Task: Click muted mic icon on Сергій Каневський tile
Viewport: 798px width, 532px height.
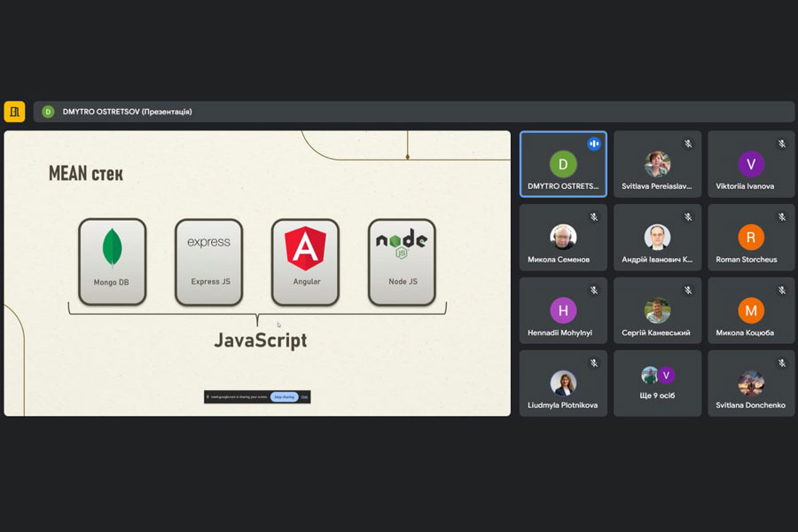Action: (688, 290)
